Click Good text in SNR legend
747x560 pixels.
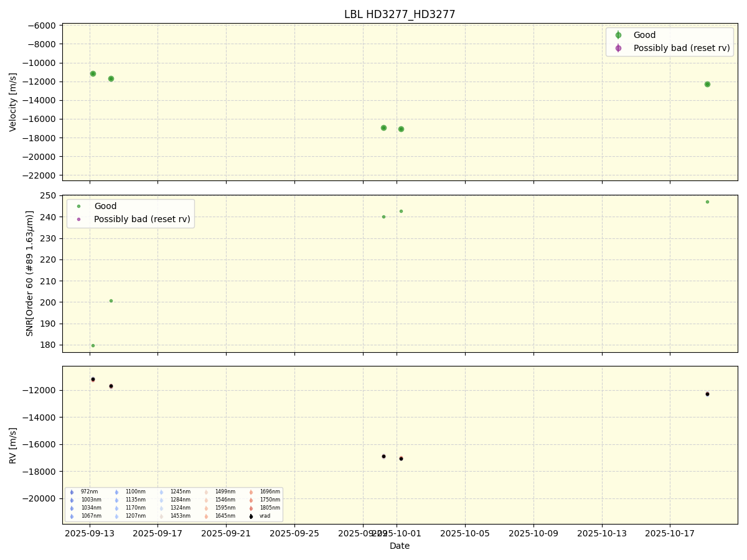pyautogui.click(x=105, y=207)
